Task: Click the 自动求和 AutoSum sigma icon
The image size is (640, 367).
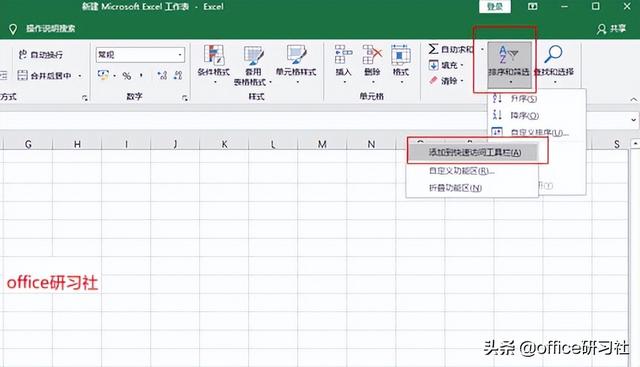Action: [x=433, y=49]
